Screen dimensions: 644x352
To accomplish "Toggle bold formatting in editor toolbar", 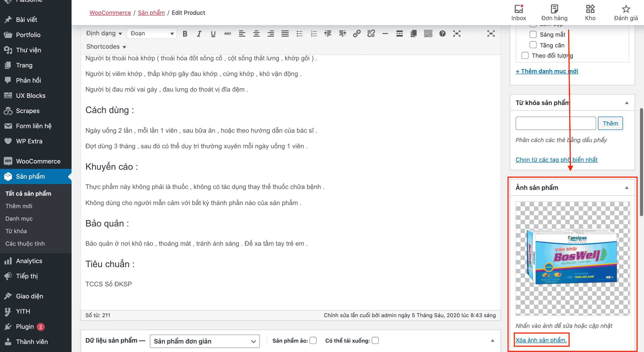I will click(x=185, y=34).
